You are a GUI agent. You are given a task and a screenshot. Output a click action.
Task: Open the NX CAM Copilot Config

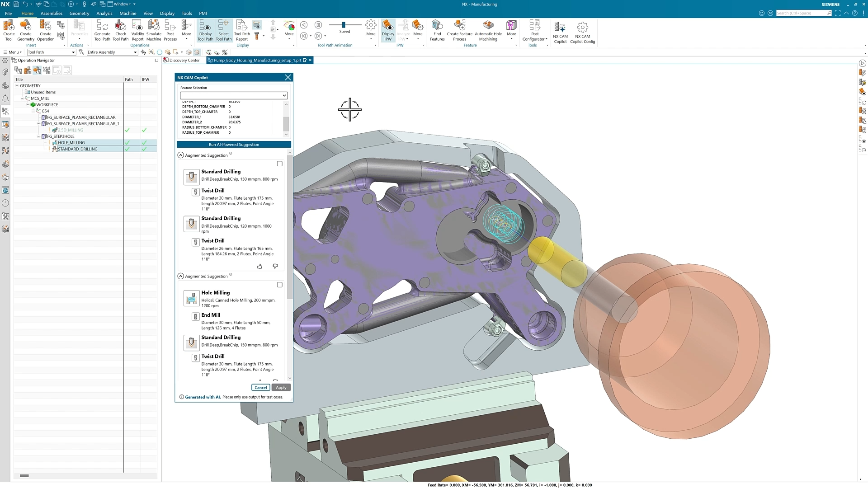click(582, 28)
